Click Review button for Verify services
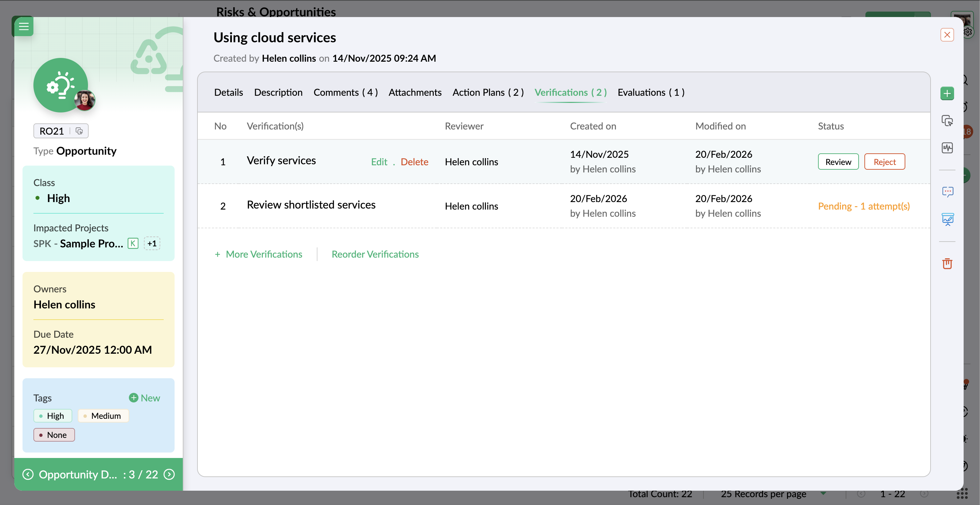The height and width of the screenshot is (505, 980). pos(838,162)
